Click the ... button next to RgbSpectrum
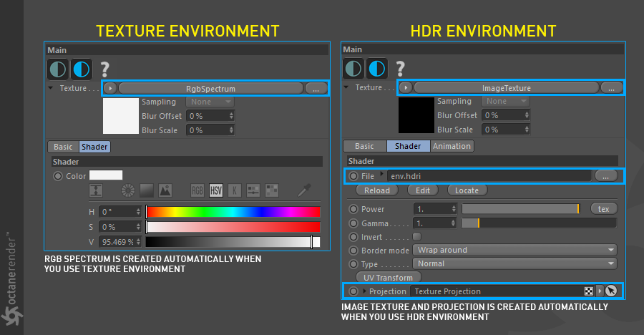644x335 pixels. click(316, 88)
